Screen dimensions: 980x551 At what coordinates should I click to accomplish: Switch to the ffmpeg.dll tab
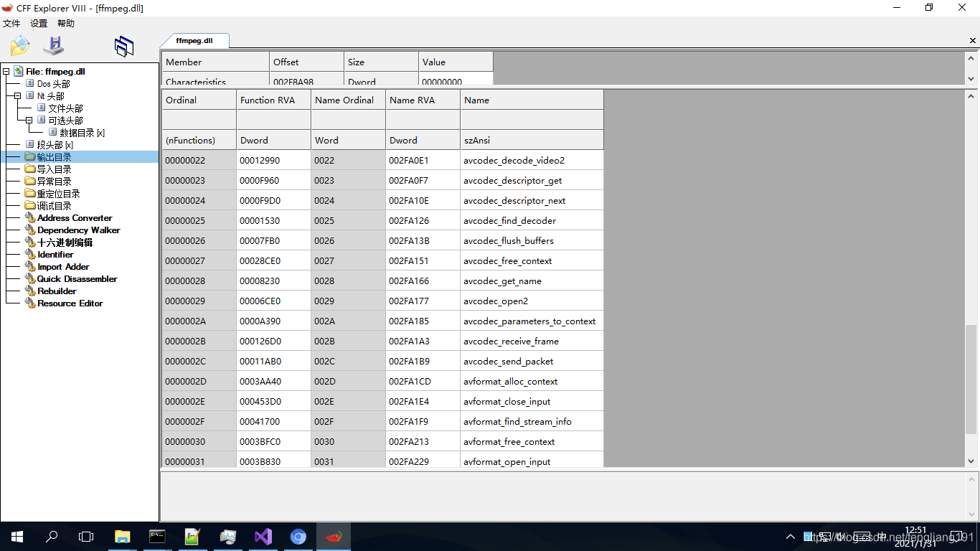[x=194, y=41]
